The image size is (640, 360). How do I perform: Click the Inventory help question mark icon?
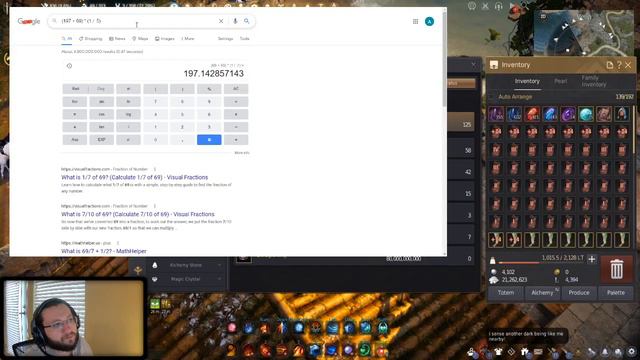[619, 65]
